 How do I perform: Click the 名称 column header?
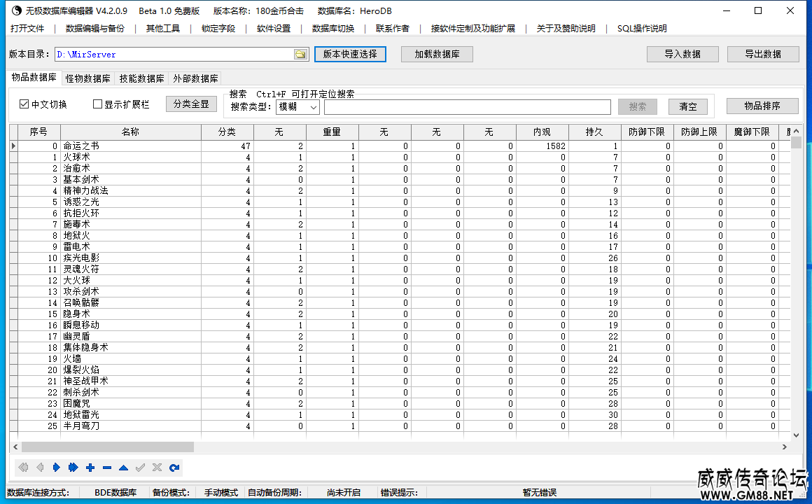pyautogui.click(x=130, y=132)
